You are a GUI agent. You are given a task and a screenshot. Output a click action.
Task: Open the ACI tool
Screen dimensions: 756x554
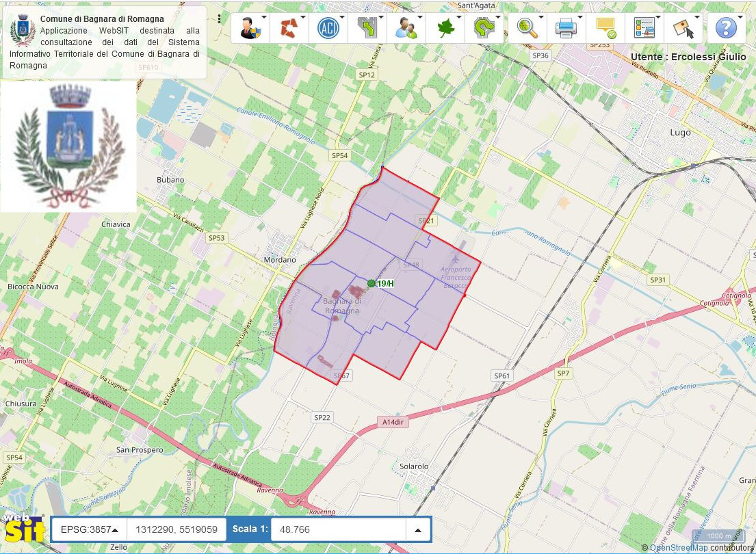click(328, 27)
